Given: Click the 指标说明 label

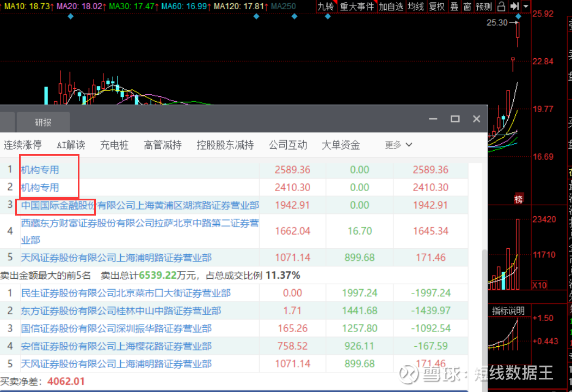Looking at the screenshot, I should [508, 311].
